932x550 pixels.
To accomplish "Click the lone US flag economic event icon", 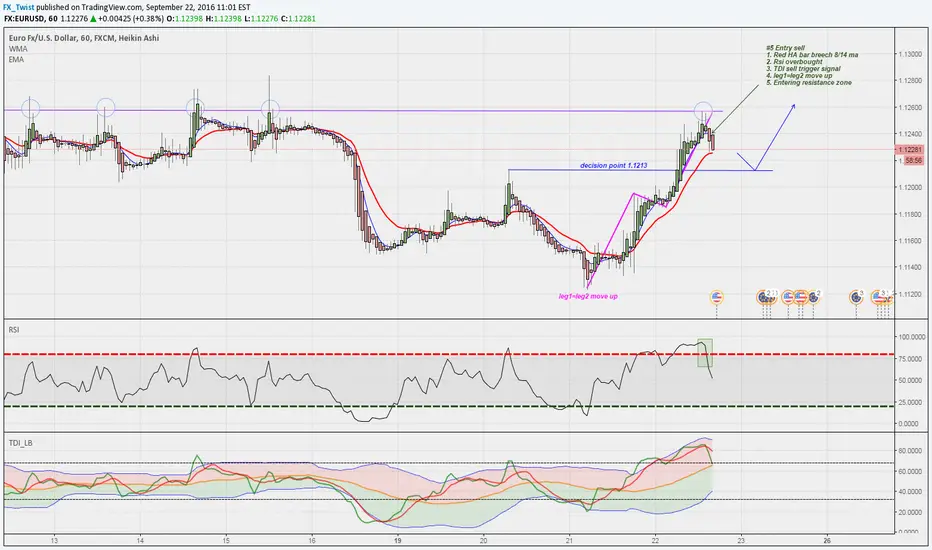I will pyautogui.click(x=717, y=297).
